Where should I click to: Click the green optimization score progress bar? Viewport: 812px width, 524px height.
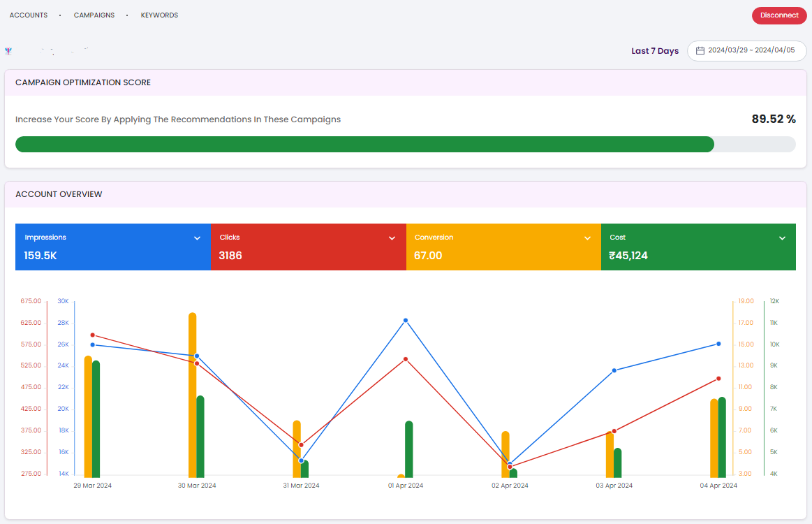pos(363,144)
